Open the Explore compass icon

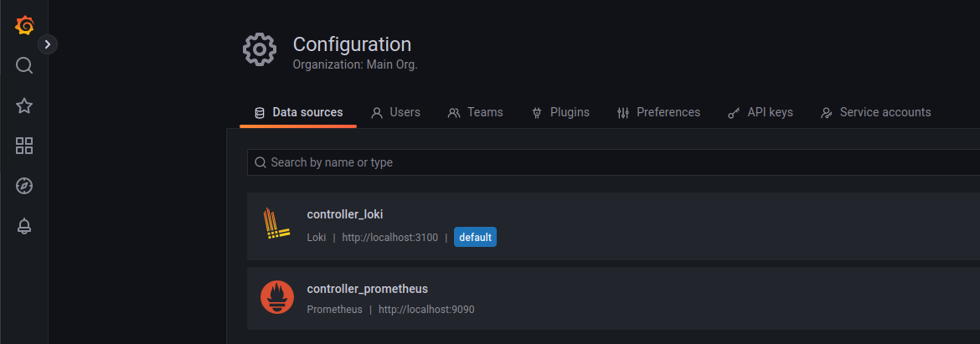point(23,186)
